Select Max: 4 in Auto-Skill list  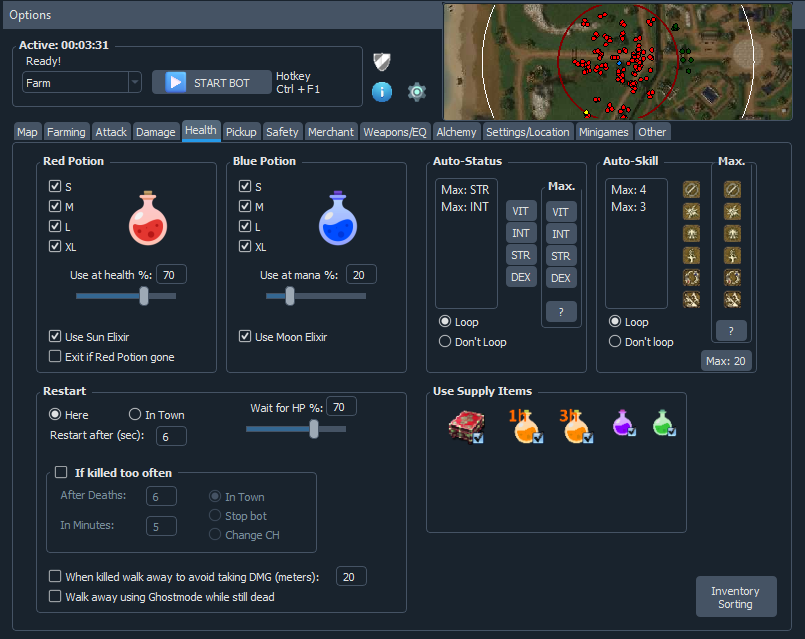629,189
